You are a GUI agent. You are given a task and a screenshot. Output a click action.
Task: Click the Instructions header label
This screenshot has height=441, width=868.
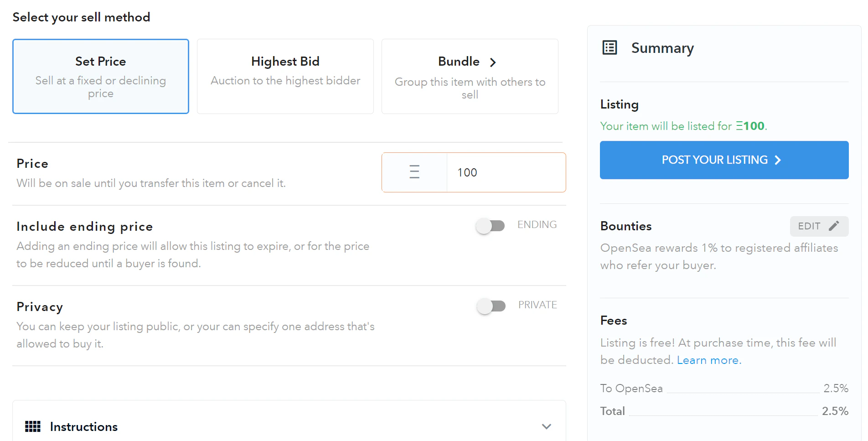tap(84, 427)
